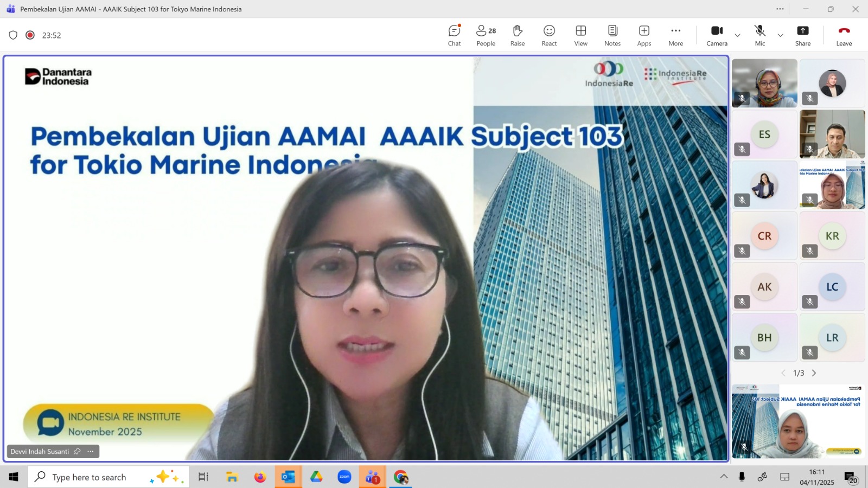Viewport: 868px width, 488px height.
Task: Expand the Camera options dropdown arrow
Action: (737, 35)
